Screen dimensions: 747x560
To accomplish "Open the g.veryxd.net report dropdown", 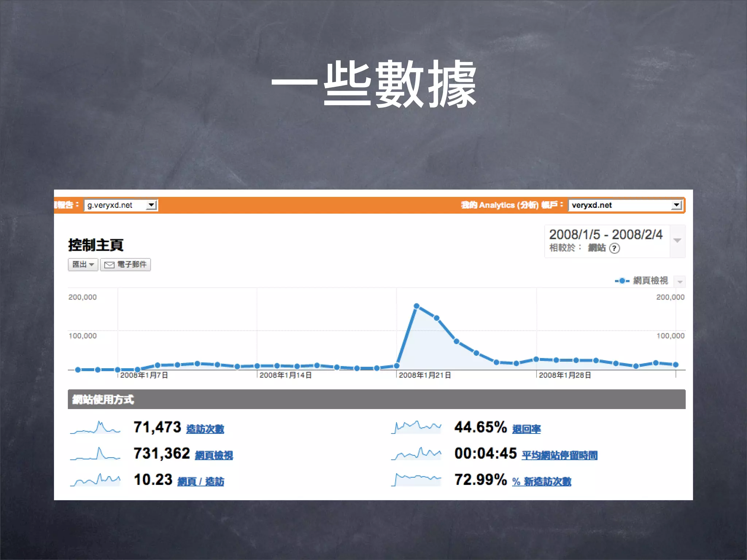I will (152, 205).
